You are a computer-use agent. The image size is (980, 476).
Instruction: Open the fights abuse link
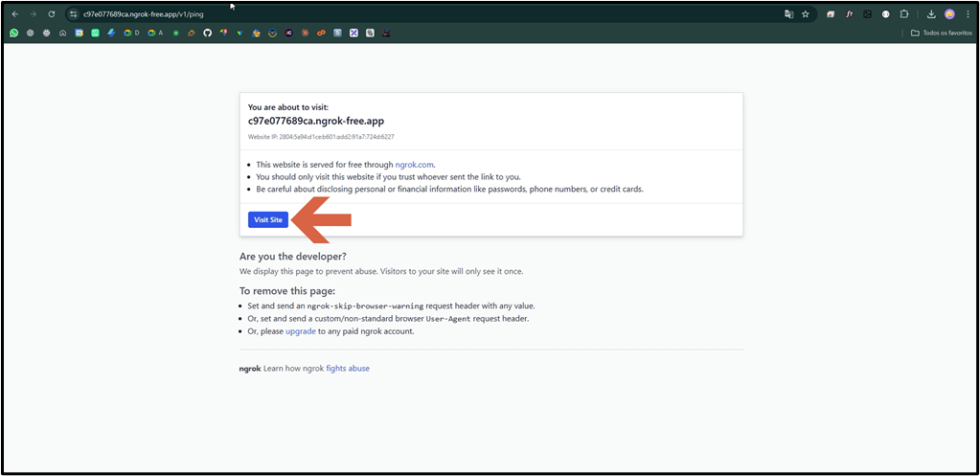348,369
